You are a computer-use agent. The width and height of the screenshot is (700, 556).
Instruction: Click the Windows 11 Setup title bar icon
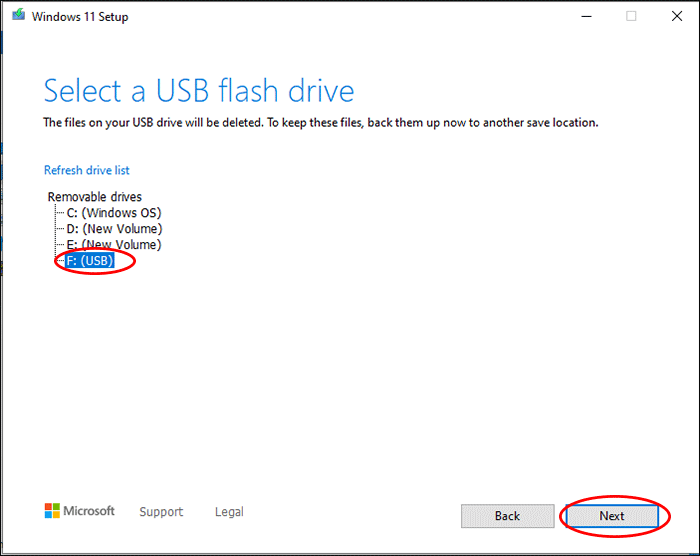[17, 17]
